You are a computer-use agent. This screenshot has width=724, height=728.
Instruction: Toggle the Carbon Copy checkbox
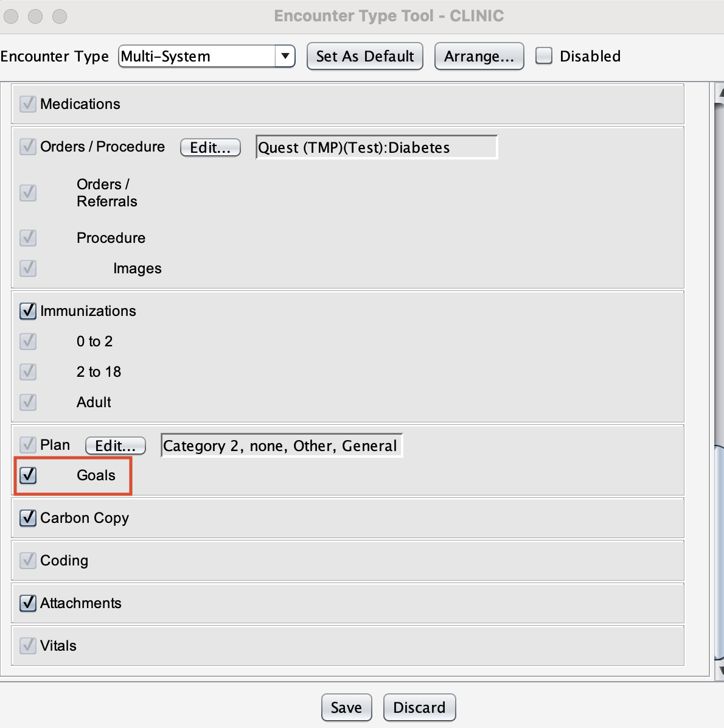click(x=28, y=518)
